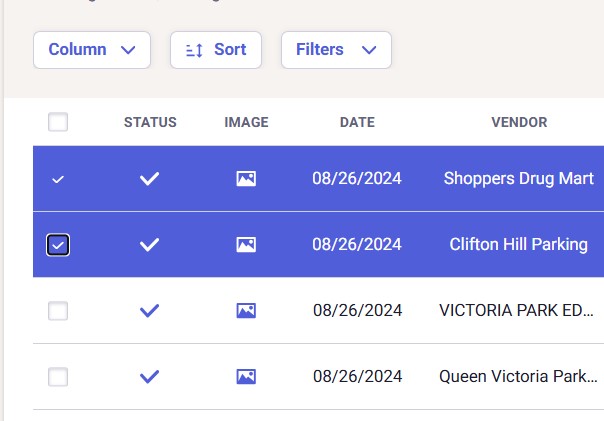
Task: Click status checkmark for Clifton Hill Parking
Action: click(x=150, y=245)
